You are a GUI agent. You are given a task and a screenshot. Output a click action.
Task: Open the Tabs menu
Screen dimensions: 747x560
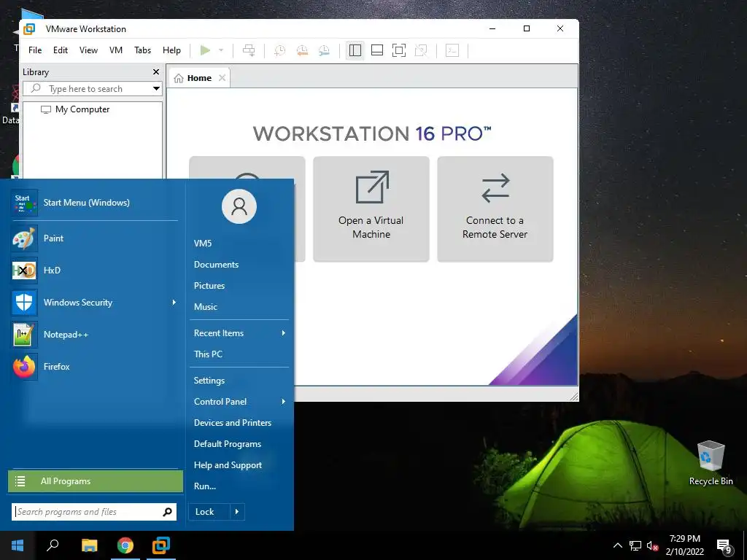(142, 50)
